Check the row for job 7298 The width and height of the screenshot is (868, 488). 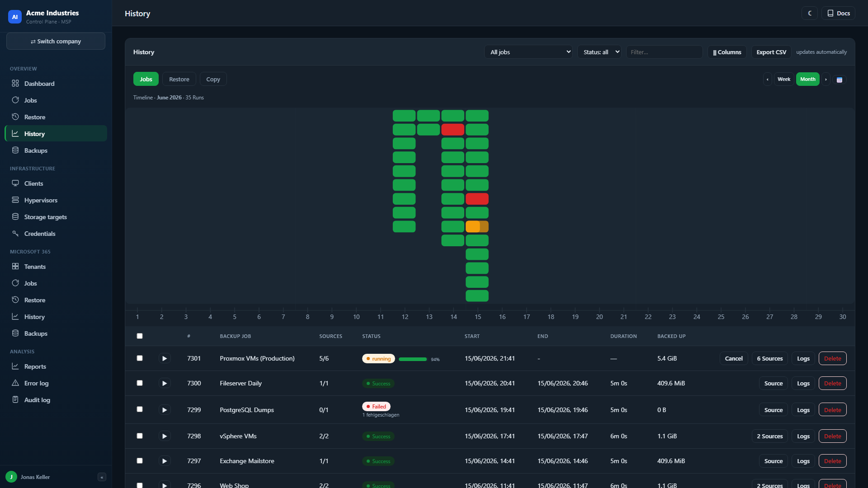[x=140, y=436]
